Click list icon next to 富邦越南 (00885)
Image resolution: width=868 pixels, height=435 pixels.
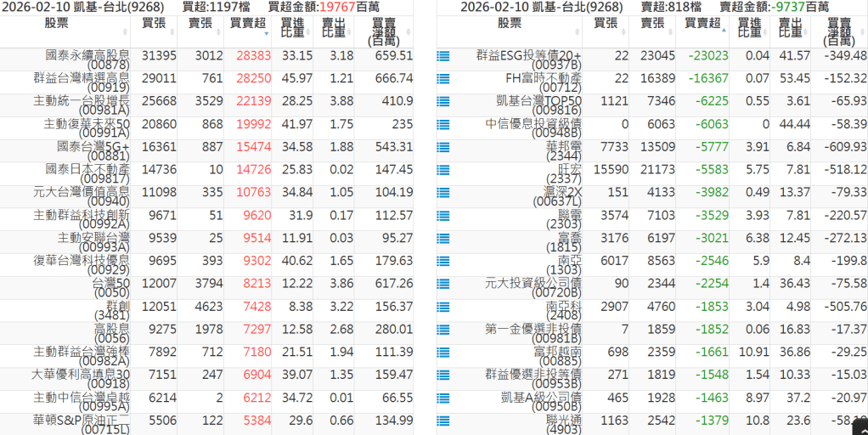pyautogui.click(x=442, y=353)
